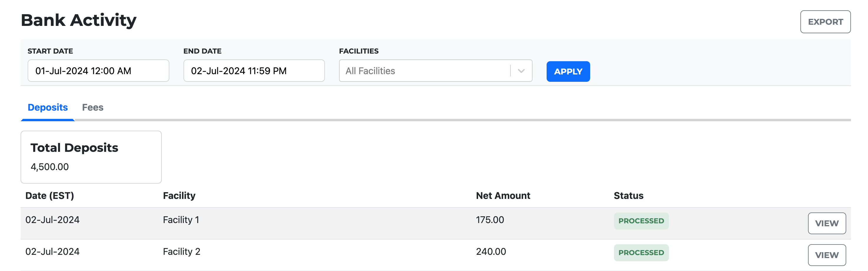View the Facility 2 deposit
Image resolution: width=868 pixels, height=271 pixels.
point(827,255)
